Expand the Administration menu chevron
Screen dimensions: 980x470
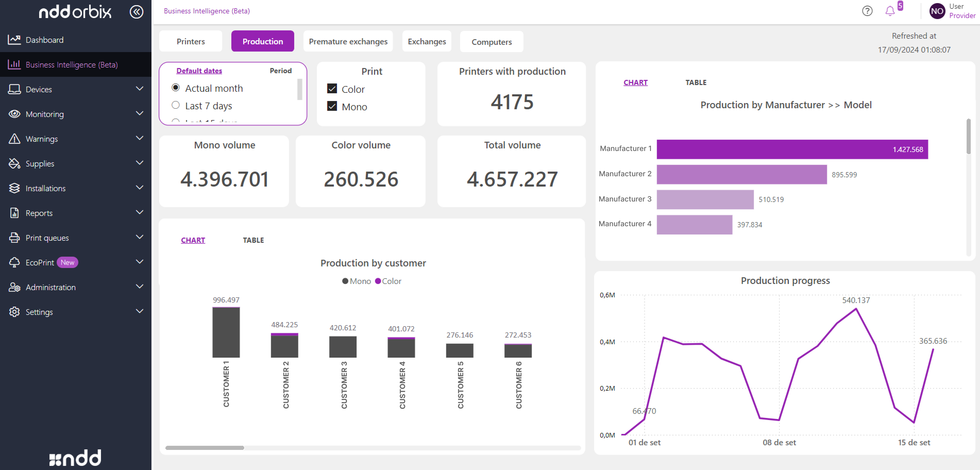pyautogui.click(x=140, y=287)
